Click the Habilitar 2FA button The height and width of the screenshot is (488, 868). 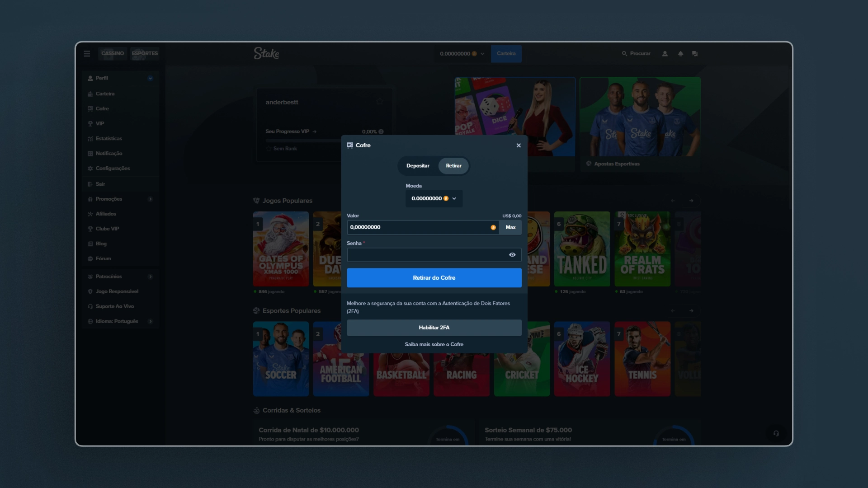click(434, 328)
